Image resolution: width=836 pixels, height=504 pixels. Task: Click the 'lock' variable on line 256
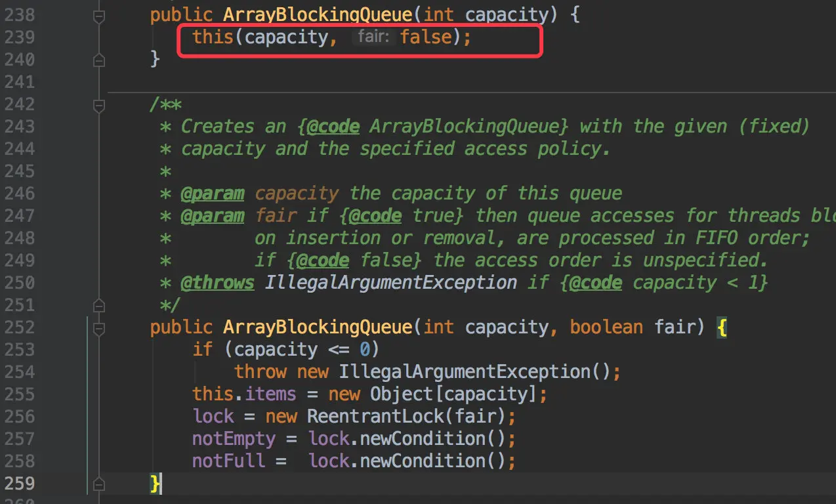213,416
